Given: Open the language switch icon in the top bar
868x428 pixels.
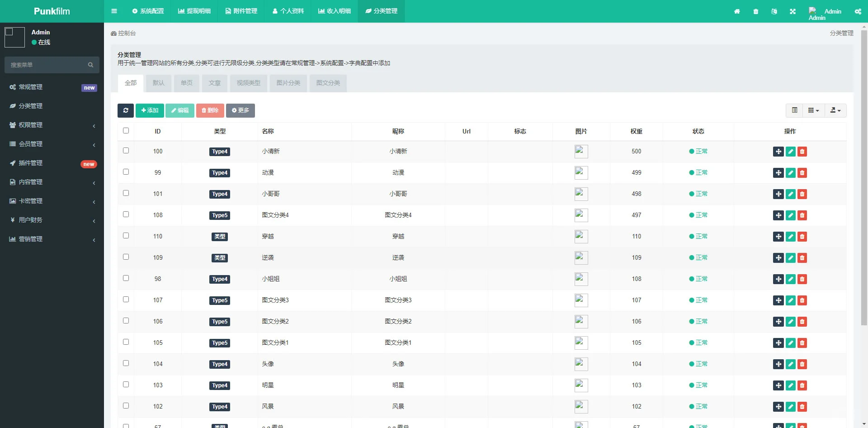Looking at the screenshot, I should [774, 11].
